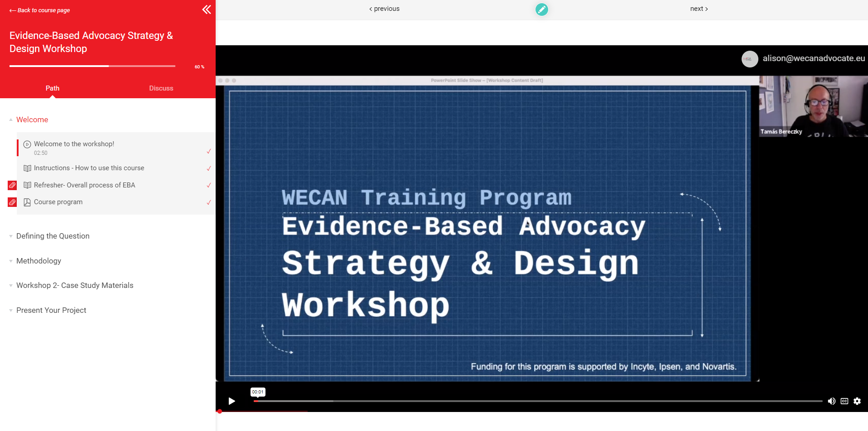
Task: Collapse the Welcome section
Action: [32, 120]
